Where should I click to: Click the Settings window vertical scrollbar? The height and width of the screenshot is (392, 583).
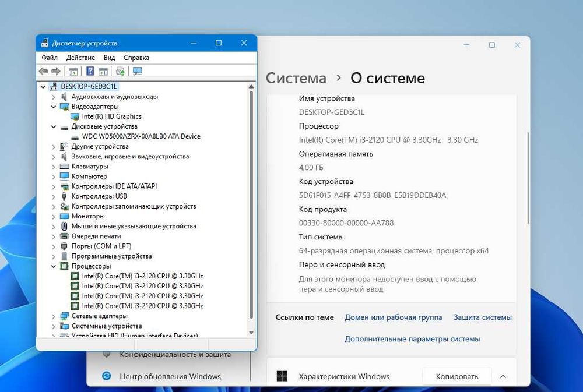[x=528, y=178]
